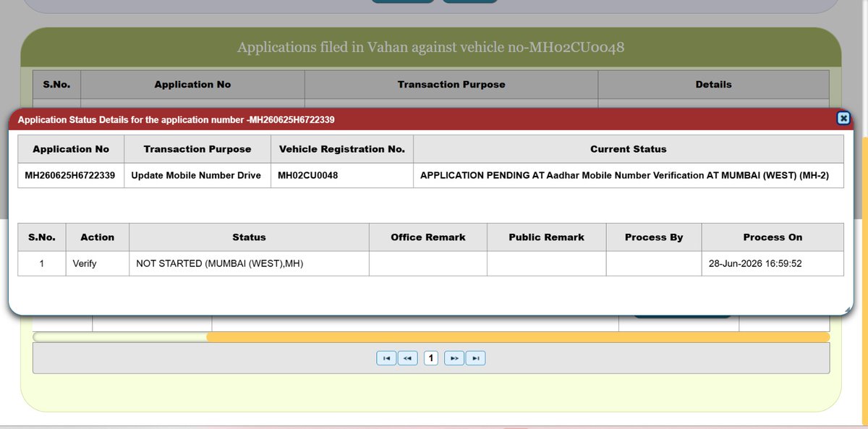The height and width of the screenshot is (429, 868).
Task: Click 'Vehicle Registration No.' column header
Action: point(342,149)
